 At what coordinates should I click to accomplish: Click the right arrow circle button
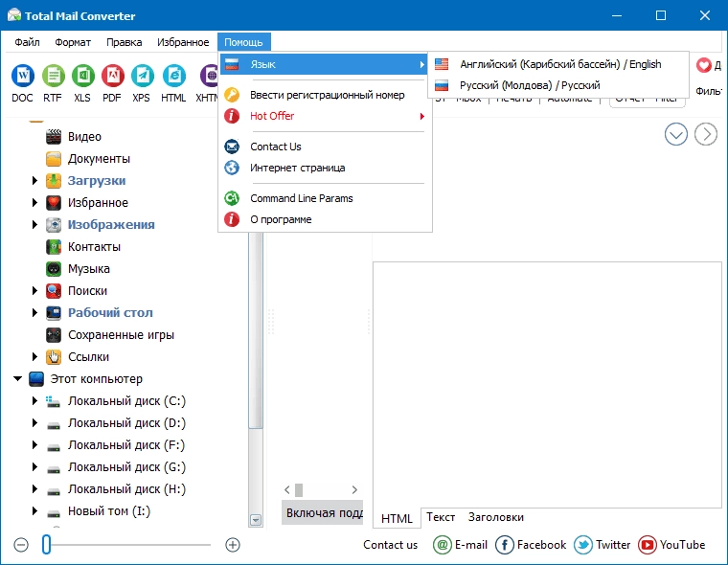click(706, 135)
